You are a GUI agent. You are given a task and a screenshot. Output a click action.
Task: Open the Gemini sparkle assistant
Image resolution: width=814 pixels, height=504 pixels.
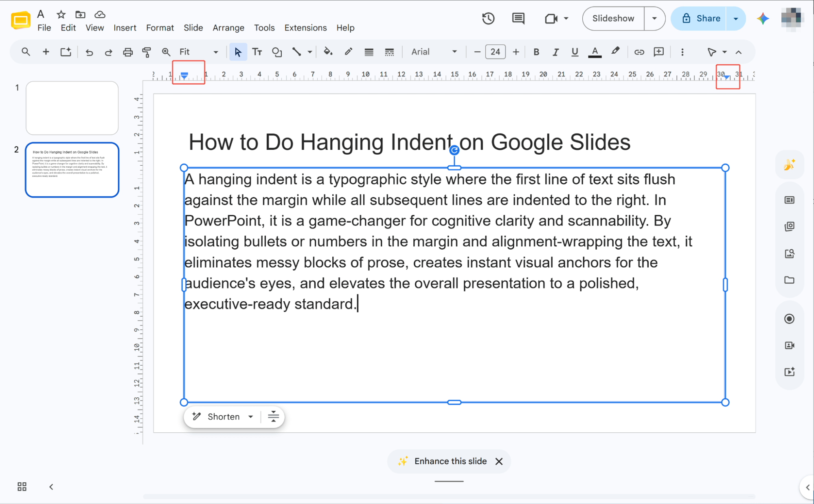(763, 18)
